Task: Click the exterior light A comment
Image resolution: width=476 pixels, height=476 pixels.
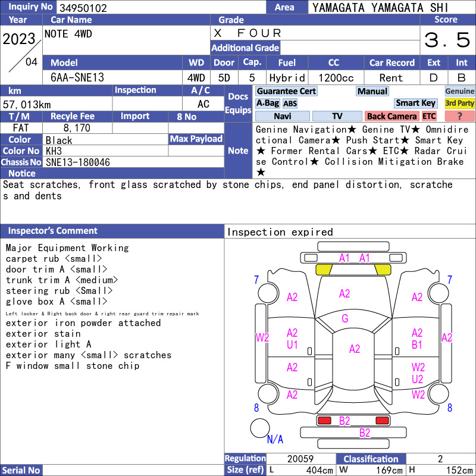Action: point(48,345)
